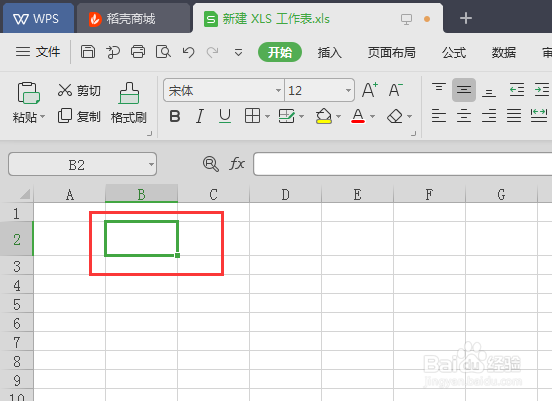The height and width of the screenshot is (401, 552).
Task: Expand the borders dropdown arrow
Action: pos(267,117)
